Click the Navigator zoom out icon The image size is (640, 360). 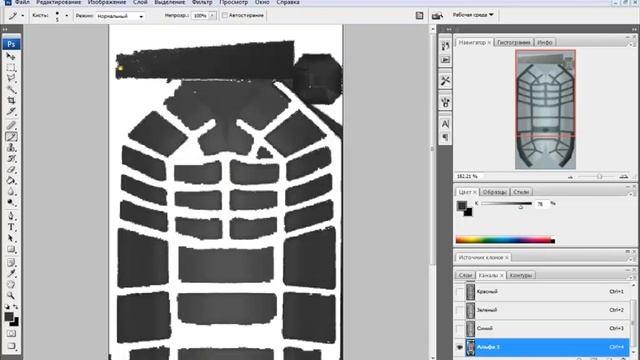coord(571,177)
